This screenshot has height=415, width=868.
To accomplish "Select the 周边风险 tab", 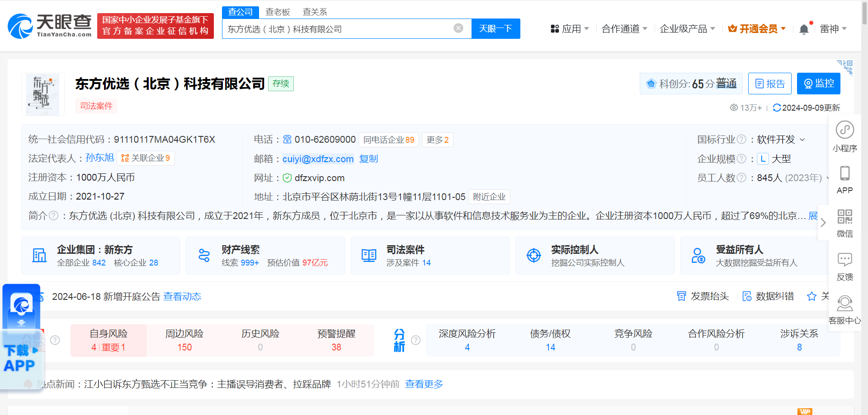I will point(184,340).
